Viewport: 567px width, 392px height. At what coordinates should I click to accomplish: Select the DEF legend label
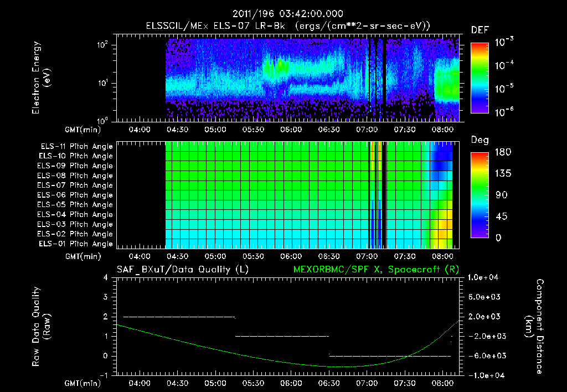tap(480, 30)
